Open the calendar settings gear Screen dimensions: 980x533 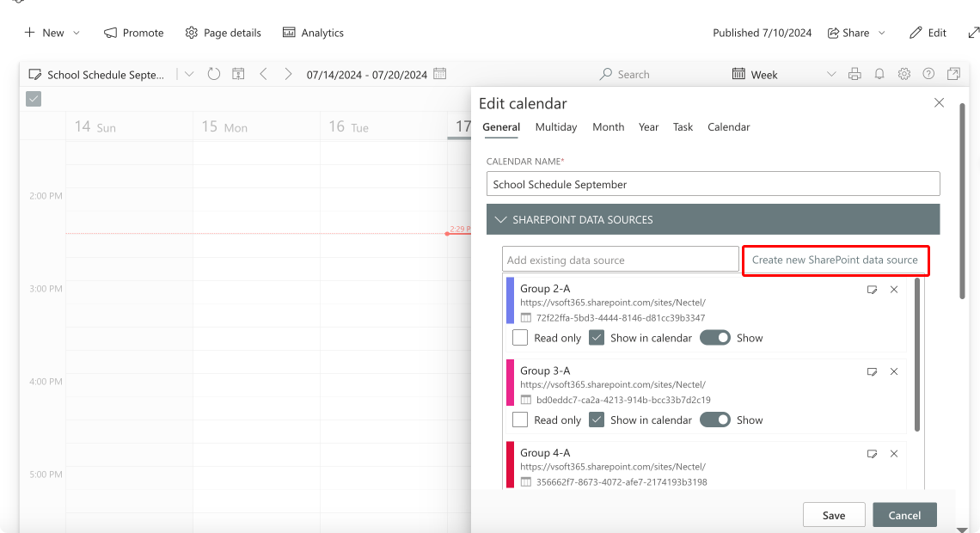click(903, 74)
